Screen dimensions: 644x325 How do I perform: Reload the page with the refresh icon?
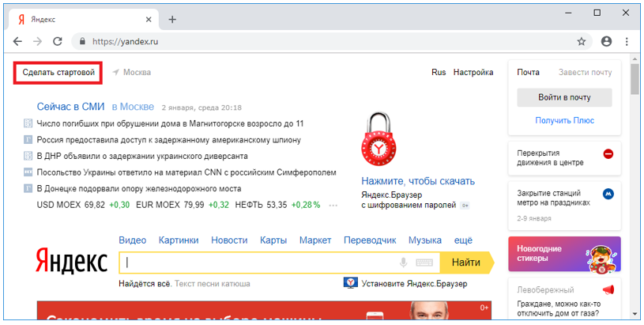[x=58, y=41]
